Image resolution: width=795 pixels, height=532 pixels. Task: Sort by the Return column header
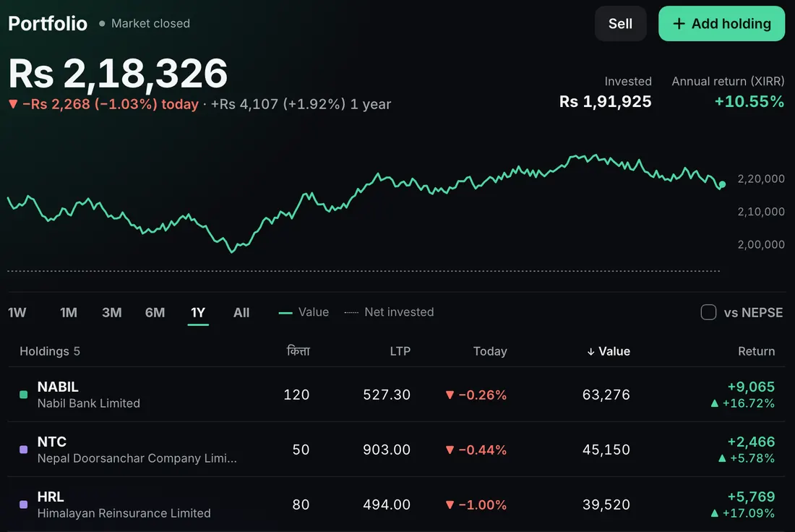pos(756,351)
